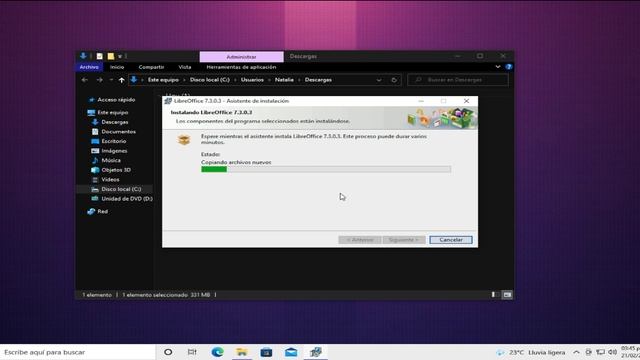The image size is (640, 360).
Task: Open Acceso rápido in the sidebar
Action: click(116, 100)
